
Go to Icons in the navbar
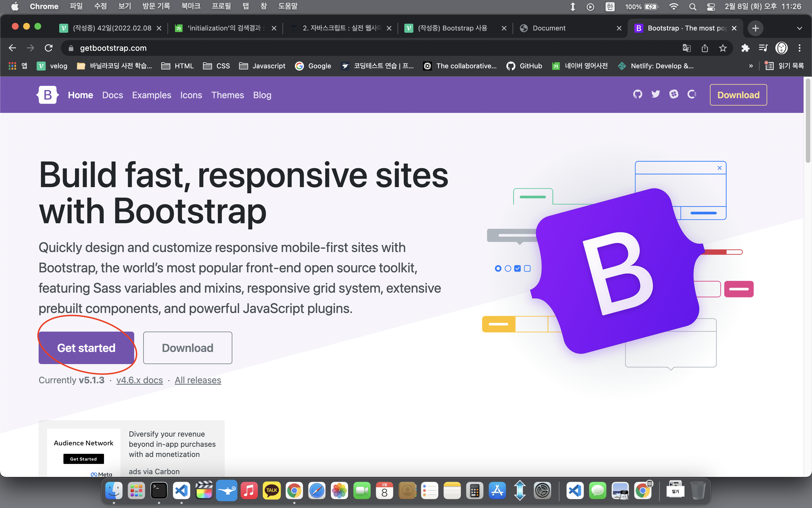pyautogui.click(x=191, y=95)
